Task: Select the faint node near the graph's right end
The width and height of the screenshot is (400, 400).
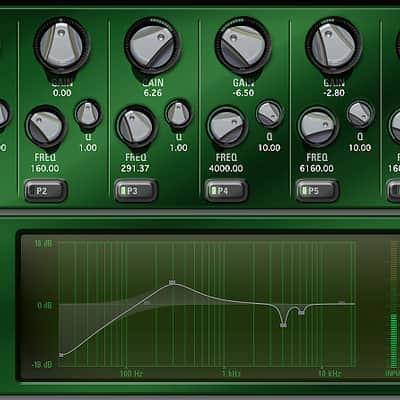Action: click(x=342, y=303)
